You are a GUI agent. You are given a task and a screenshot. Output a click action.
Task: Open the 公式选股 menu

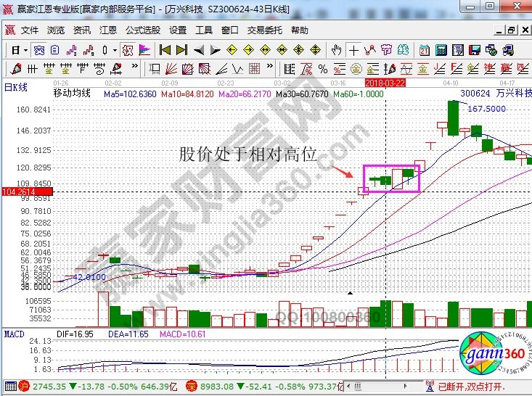click(143, 30)
